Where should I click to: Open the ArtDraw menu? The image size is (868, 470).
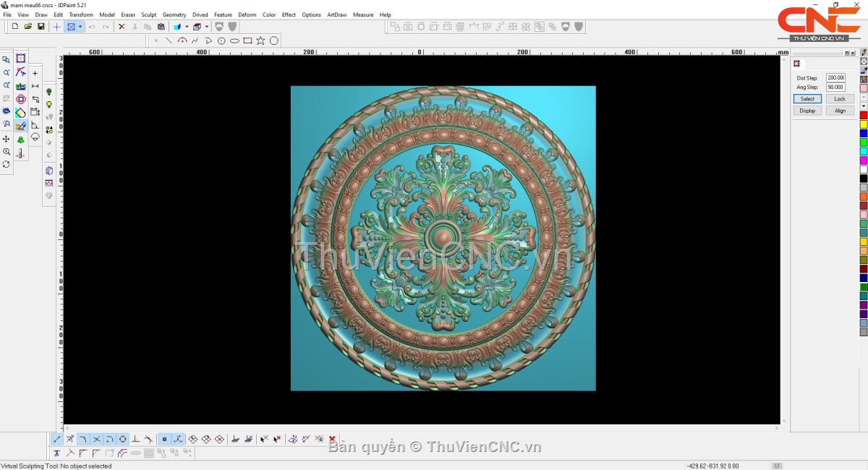tap(336, 14)
